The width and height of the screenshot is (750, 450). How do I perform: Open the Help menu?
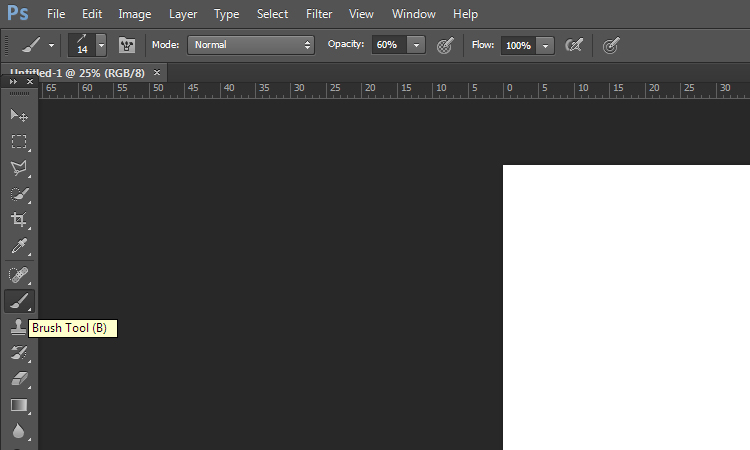pyautogui.click(x=465, y=14)
